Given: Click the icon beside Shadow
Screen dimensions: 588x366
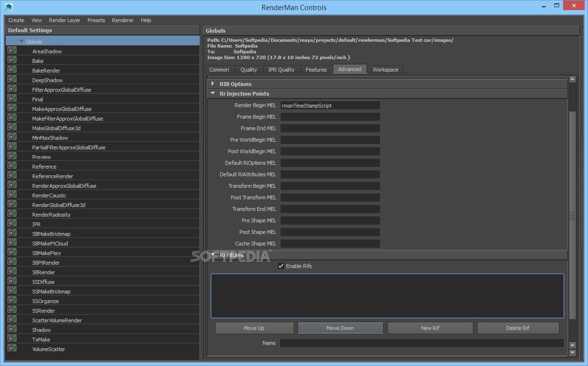Looking at the screenshot, I should coord(12,329).
